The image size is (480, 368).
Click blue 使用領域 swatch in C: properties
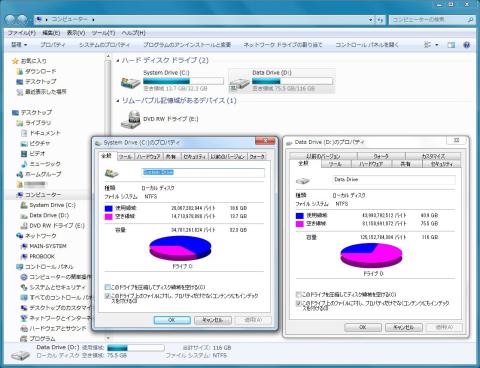pos(108,208)
